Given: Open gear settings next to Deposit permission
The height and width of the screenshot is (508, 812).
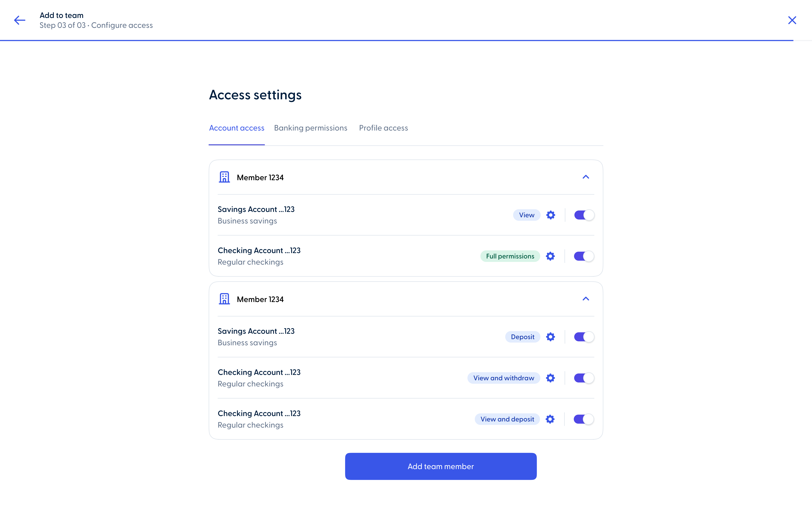Looking at the screenshot, I should (x=551, y=337).
